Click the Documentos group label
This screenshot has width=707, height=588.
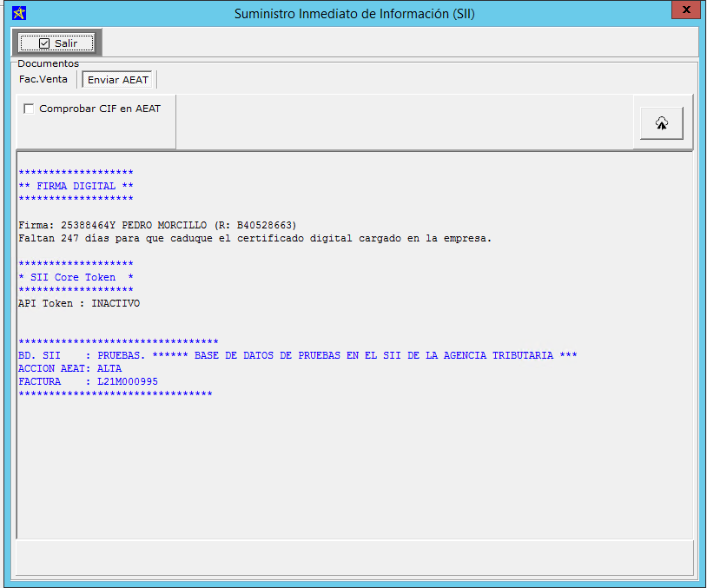pos(48,63)
